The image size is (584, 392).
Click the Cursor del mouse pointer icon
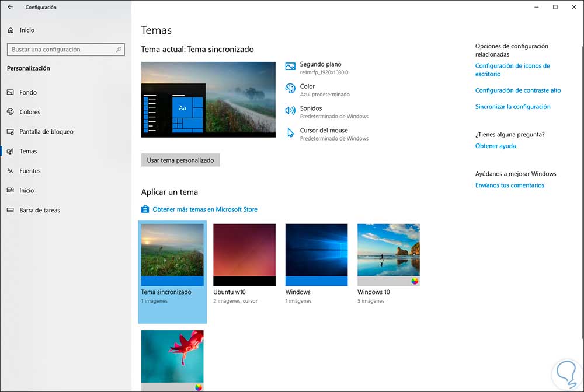click(290, 133)
